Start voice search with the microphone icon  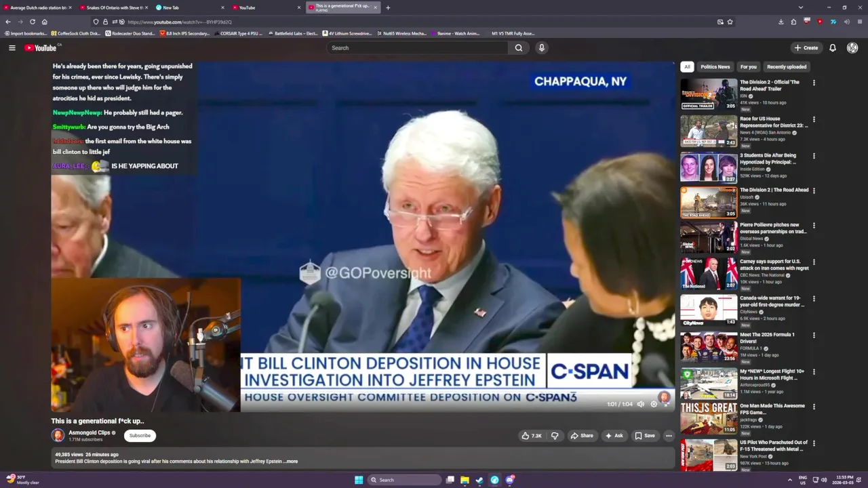click(541, 47)
